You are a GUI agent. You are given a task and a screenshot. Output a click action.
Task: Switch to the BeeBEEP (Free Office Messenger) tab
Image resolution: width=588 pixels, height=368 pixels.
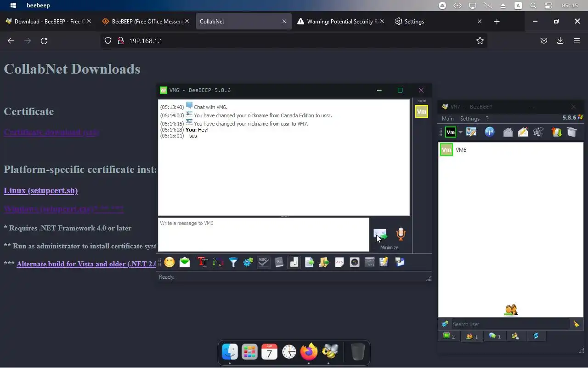tap(145, 22)
